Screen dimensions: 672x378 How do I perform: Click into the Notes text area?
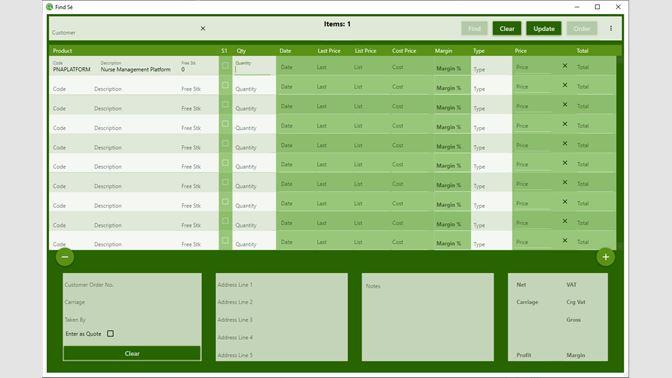point(428,317)
